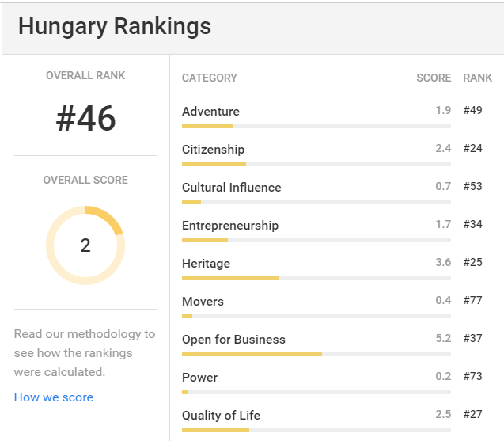Click the Open for Business label
504x441 pixels.
233,340
